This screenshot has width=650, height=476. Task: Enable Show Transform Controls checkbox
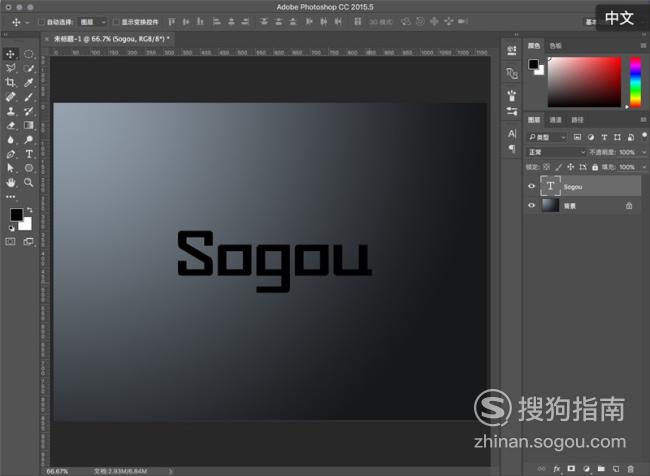pyautogui.click(x=116, y=22)
